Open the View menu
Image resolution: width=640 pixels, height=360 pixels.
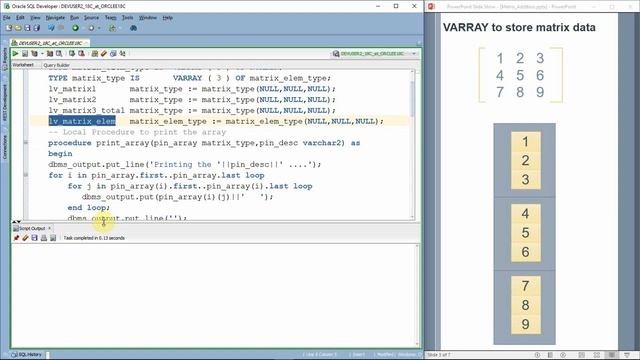click(x=35, y=18)
